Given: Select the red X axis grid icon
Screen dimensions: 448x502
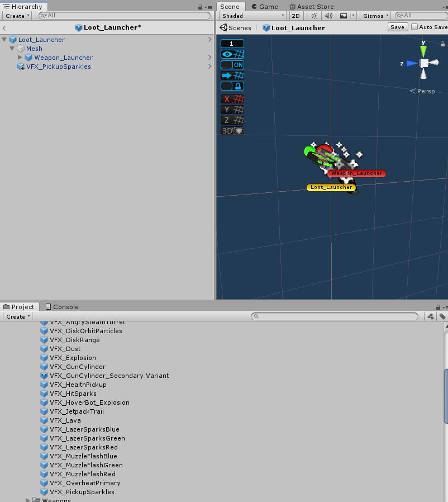Looking at the screenshot, I should point(232,99).
